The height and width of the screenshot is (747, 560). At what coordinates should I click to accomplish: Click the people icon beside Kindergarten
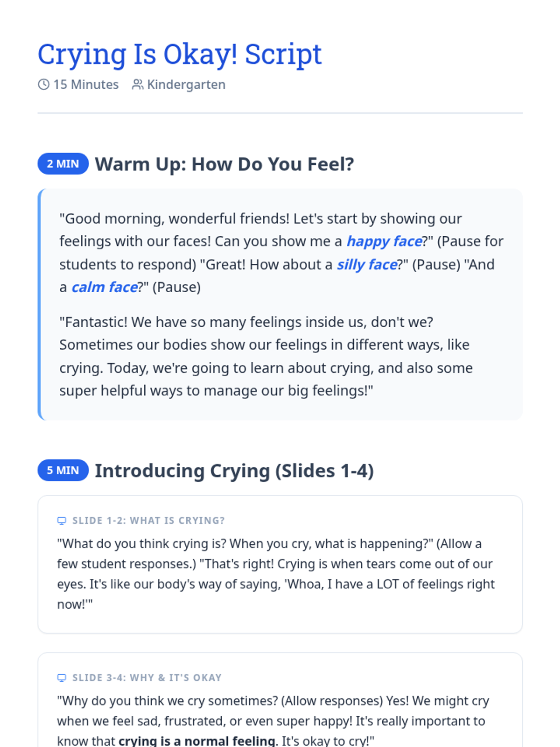tap(138, 85)
